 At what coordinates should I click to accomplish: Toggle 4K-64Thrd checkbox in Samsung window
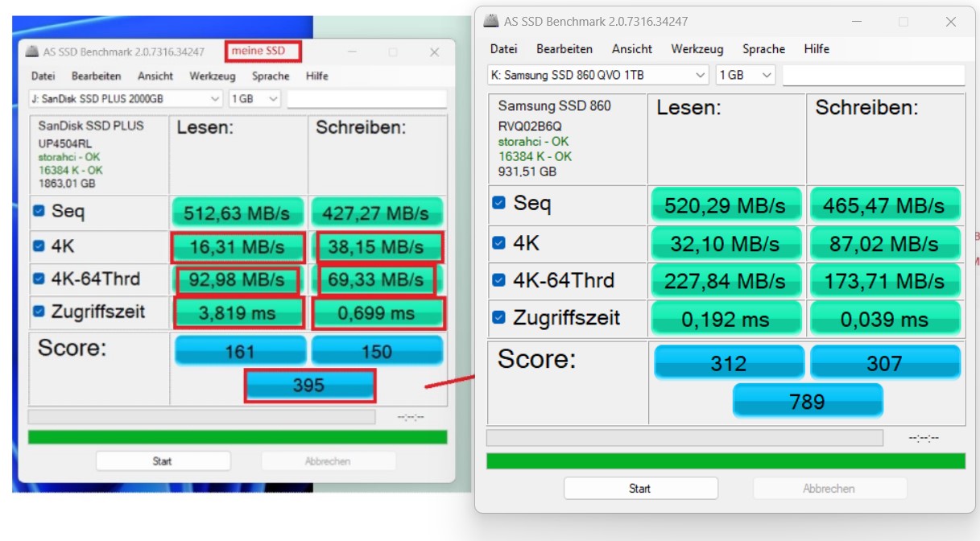[499, 280]
